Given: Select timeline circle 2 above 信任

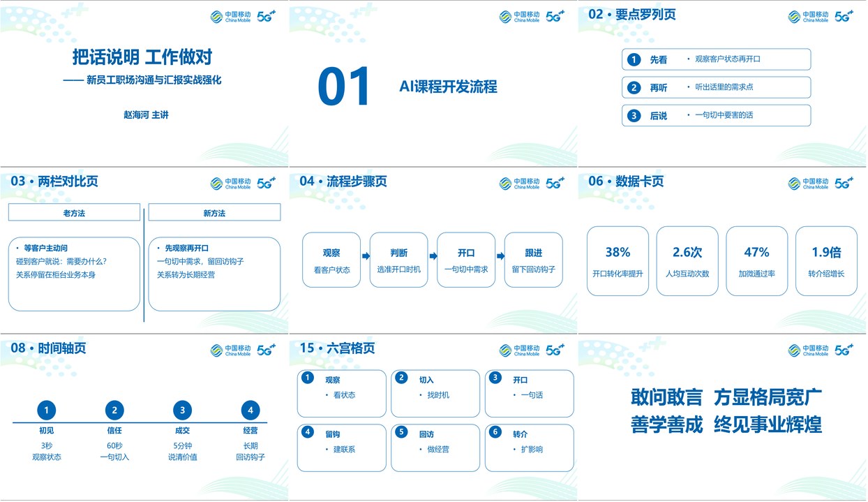Looking at the screenshot, I should [114, 411].
